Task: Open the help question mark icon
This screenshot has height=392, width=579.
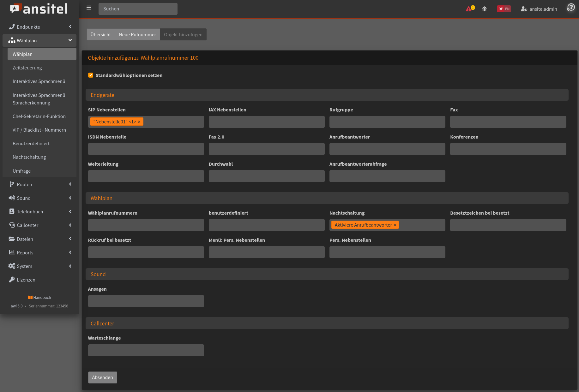Action: click(571, 7)
